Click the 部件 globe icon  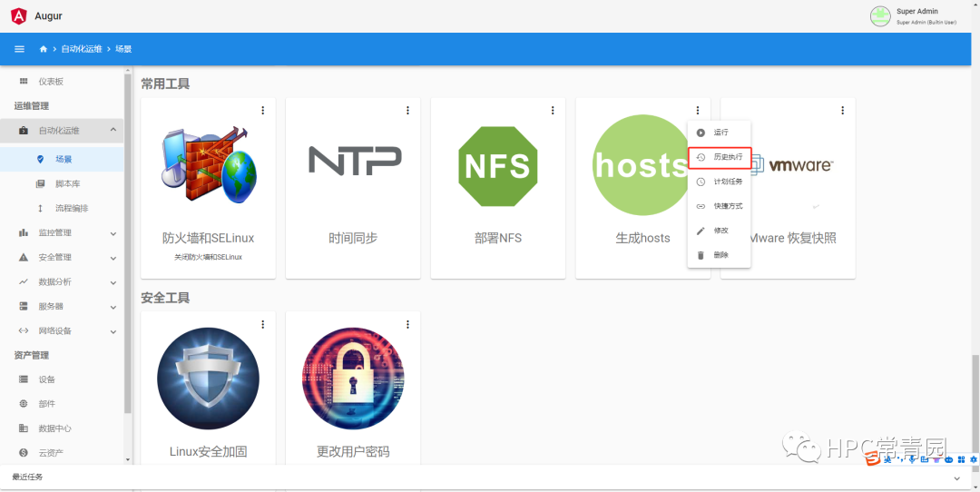(x=24, y=404)
